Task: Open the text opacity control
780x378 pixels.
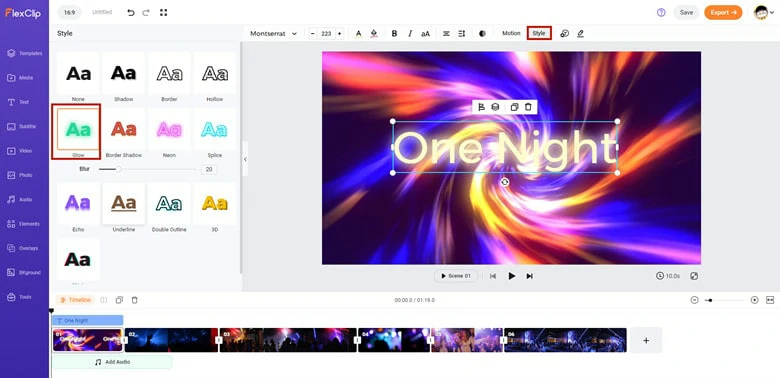Action: [482, 34]
